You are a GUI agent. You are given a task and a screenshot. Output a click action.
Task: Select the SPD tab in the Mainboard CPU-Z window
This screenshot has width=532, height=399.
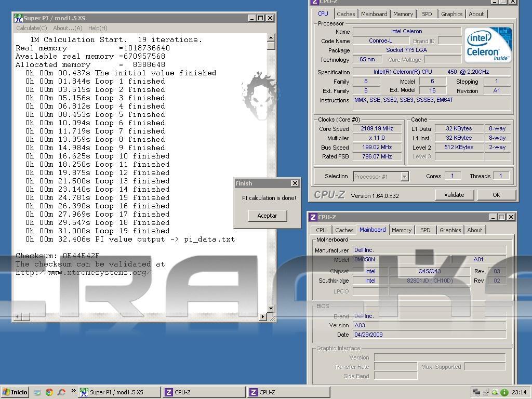[425, 230]
